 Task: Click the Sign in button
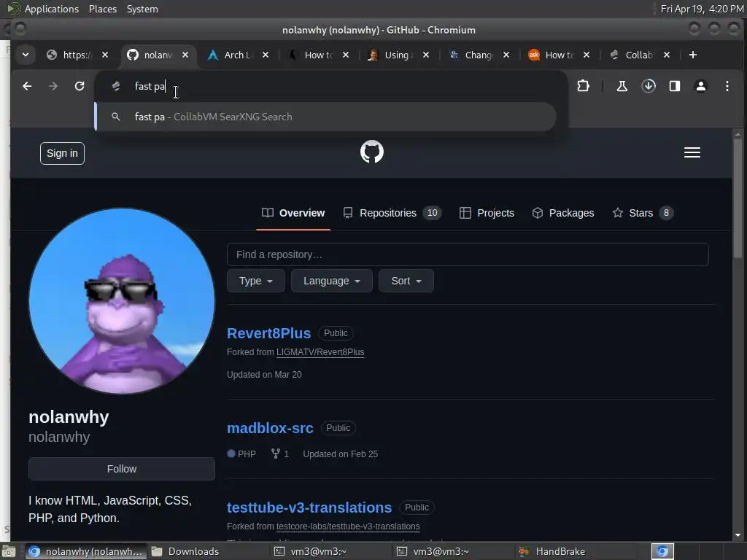63,153
